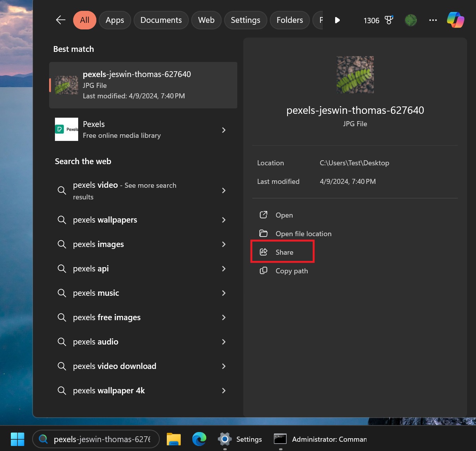Share the selected JPG file
This screenshot has height=451, width=476.
click(x=284, y=252)
